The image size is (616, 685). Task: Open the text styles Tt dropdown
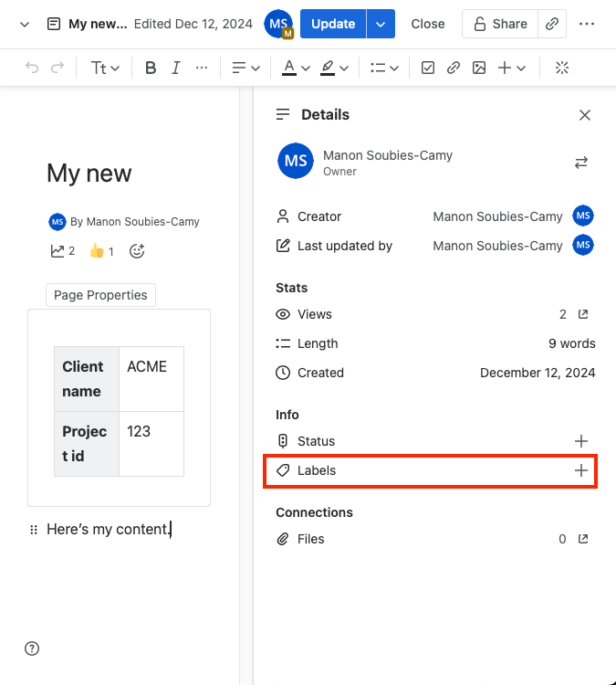(x=105, y=68)
